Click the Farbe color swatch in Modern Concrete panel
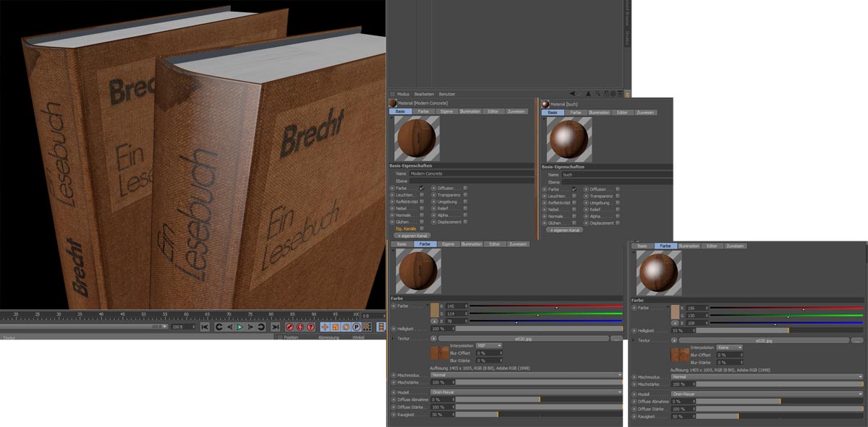This screenshot has height=427, width=868. click(435, 310)
